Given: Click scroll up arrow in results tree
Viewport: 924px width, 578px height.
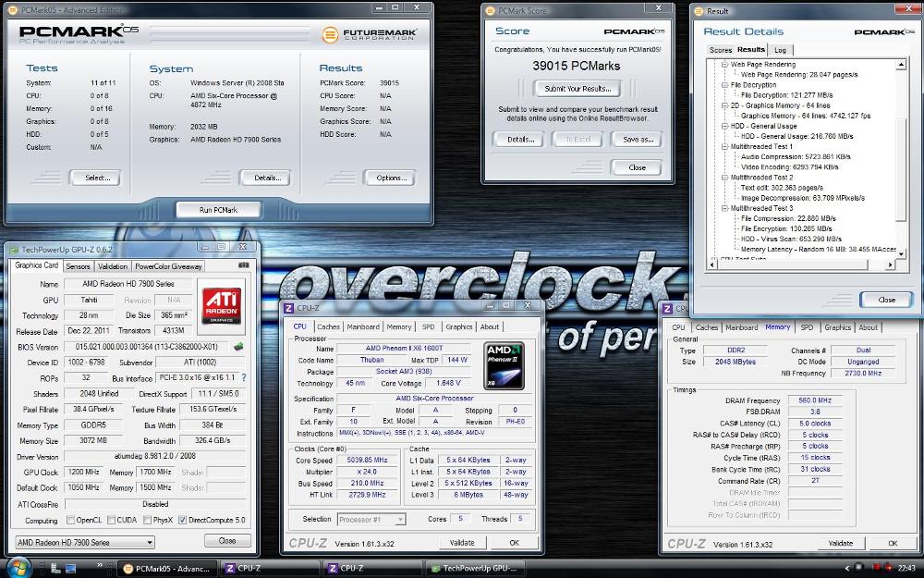Looking at the screenshot, I should (x=900, y=65).
